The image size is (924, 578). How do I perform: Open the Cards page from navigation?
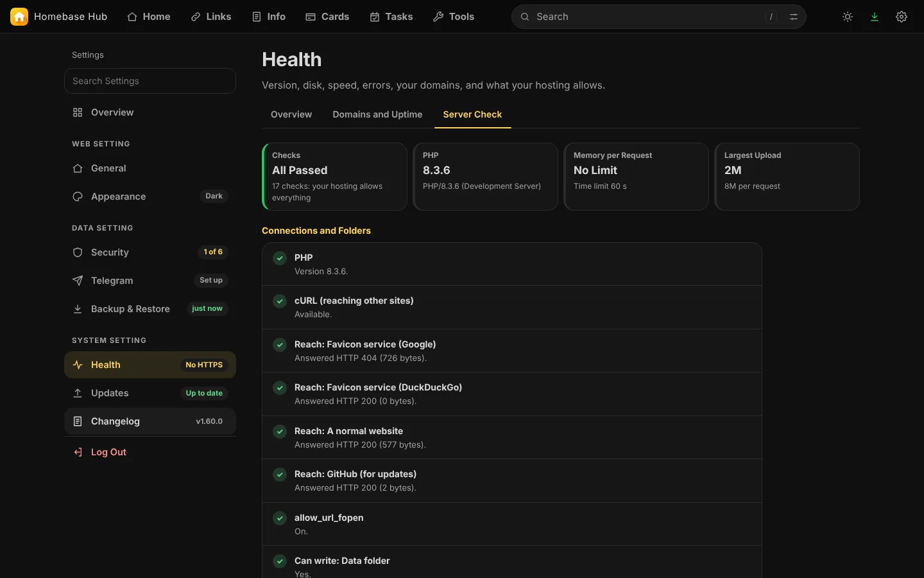[327, 17]
